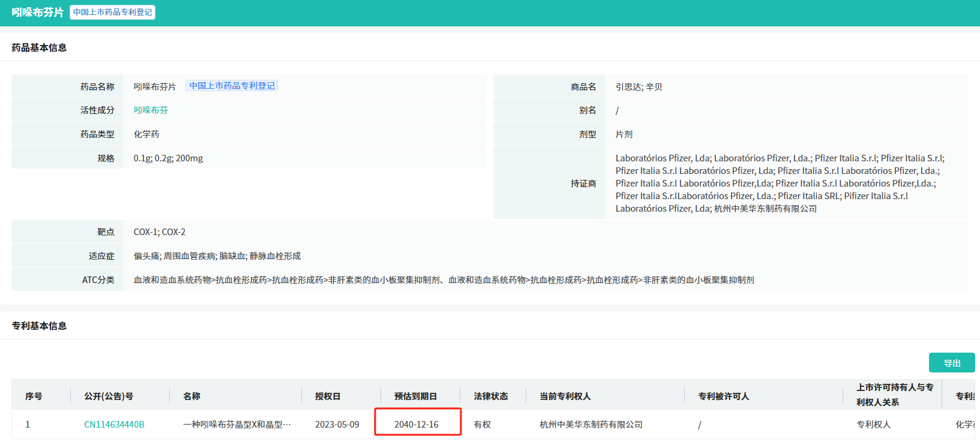Screen dimensions: 980x448
Task: Click the 当前专利权人 column header
Action: [x=565, y=396]
